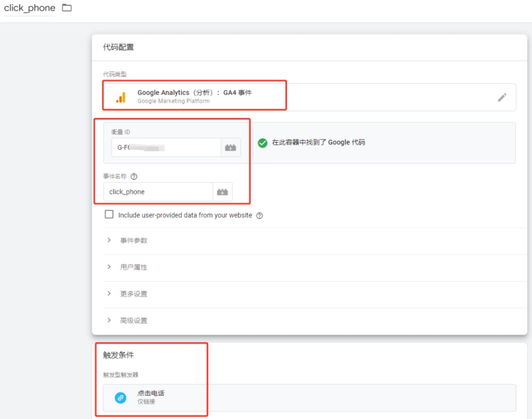Click the Google Marketing Platform subtitle
The width and height of the screenshot is (532, 419).
tap(173, 101)
